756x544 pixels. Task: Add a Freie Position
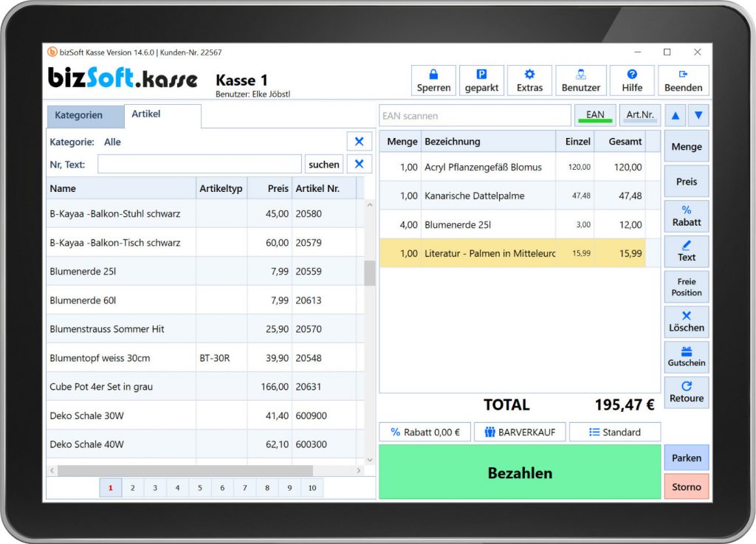[687, 286]
